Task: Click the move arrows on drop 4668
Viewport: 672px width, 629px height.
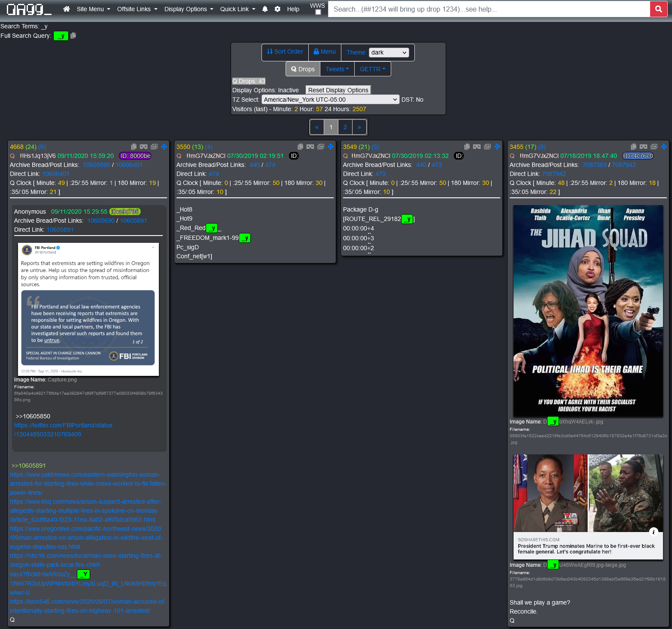Action: tap(164, 147)
